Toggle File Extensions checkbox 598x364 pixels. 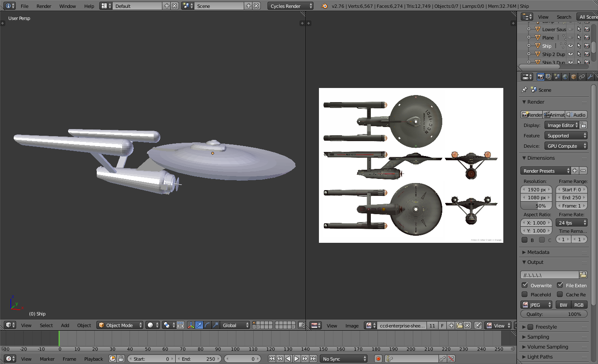[x=560, y=285]
